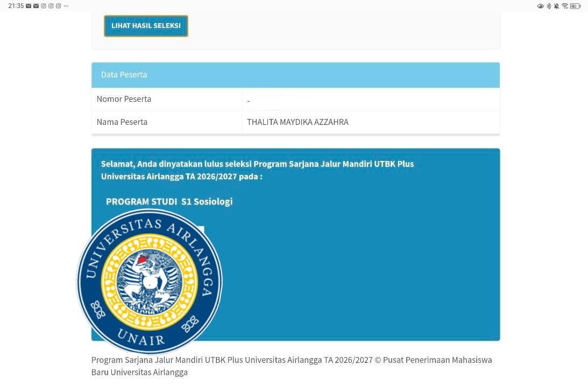This screenshot has height=385, width=588.
Task: Click the Universitas Airlangga UNAIR logo
Action: tap(150, 282)
